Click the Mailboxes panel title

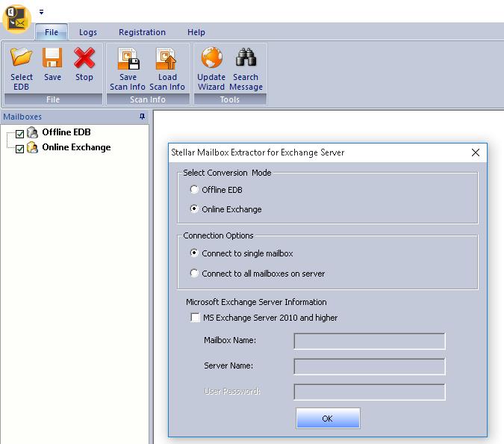pyautogui.click(x=22, y=117)
